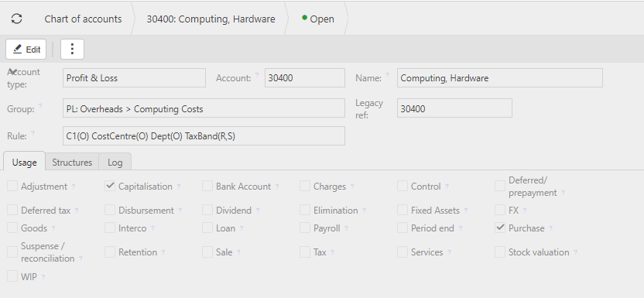Screen dimensions: 644x298
Task: Click the help icon beside Elimination
Action: click(x=365, y=211)
